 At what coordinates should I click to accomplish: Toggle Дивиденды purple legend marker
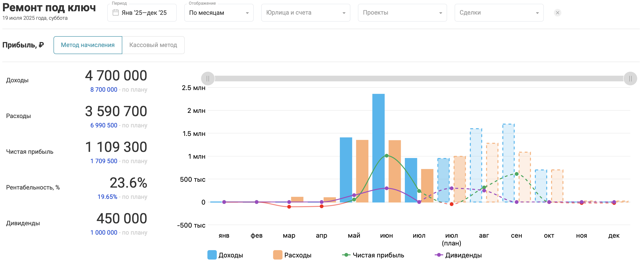point(439,255)
